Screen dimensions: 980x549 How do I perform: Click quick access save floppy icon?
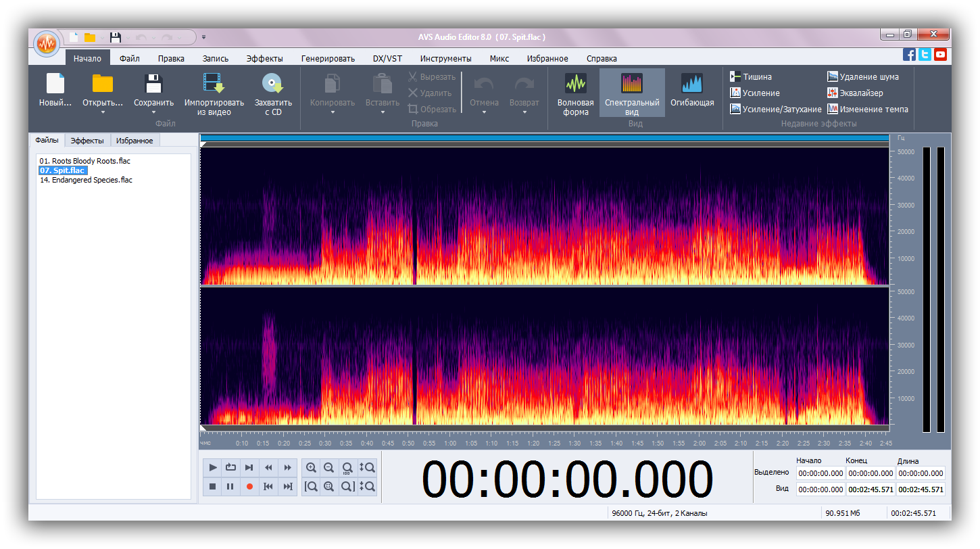[x=116, y=37]
